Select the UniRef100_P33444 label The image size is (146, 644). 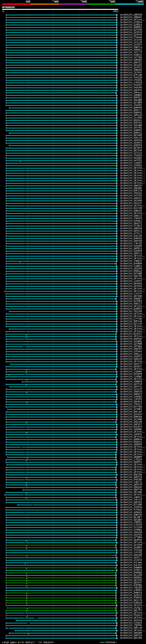[x=131, y=37]
